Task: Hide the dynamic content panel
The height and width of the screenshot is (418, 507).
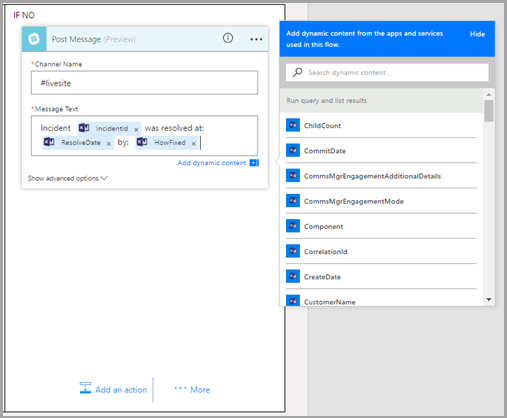Action: 477,34
